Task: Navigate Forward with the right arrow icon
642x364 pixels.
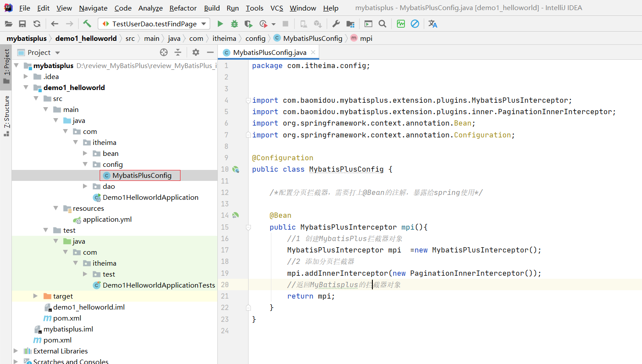Action: 69,24
